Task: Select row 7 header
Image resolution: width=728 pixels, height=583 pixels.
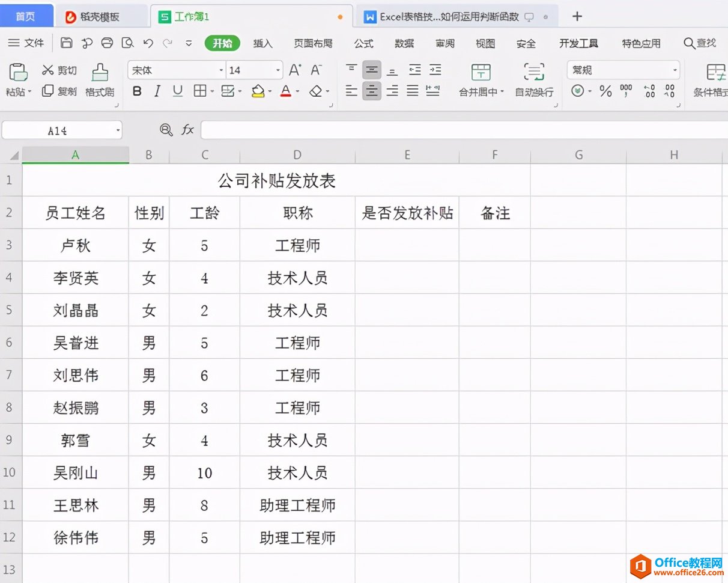Action: [x=10, y=375]
